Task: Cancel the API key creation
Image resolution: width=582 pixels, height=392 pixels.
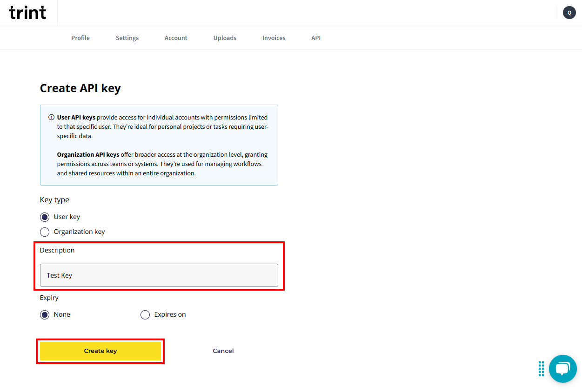Action: 223,351
